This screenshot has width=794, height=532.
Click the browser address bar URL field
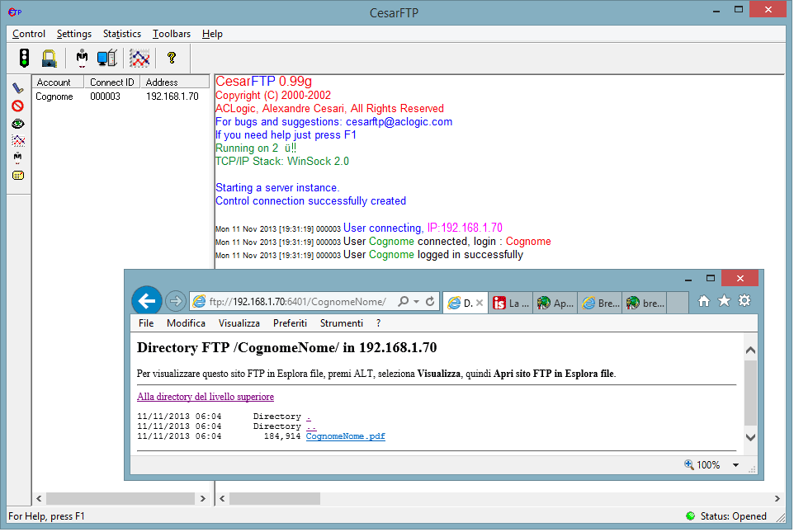pos(297,302)
